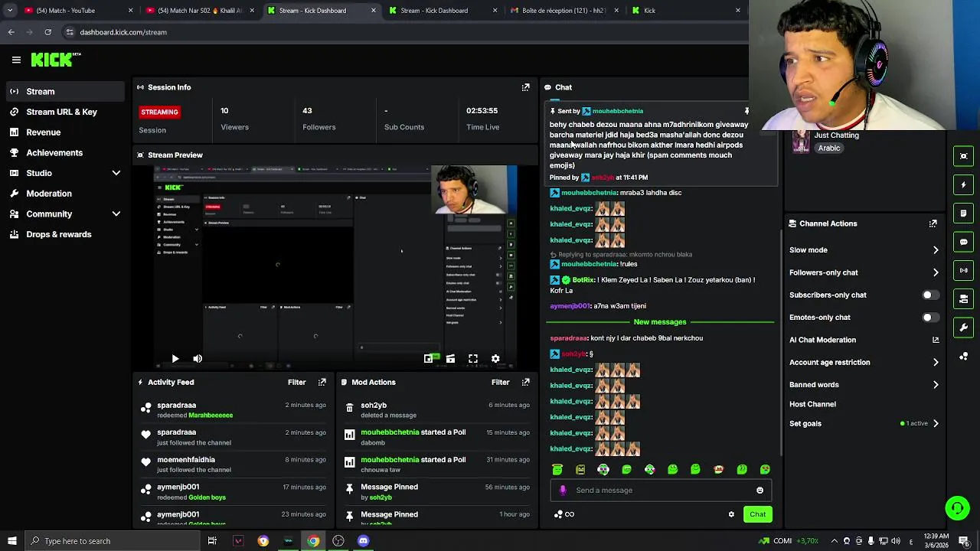
Task: Open khaled_evqz's first message above BotRix
Action: pos(587,208)
